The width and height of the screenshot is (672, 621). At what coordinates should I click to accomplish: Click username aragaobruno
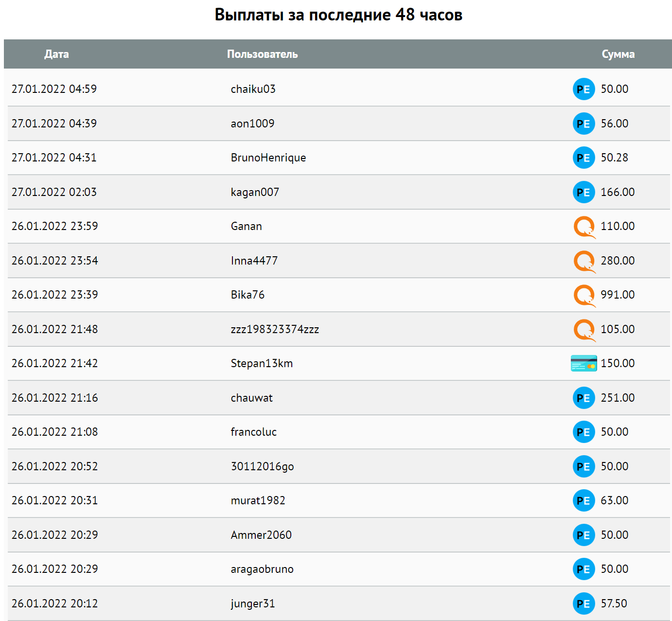coord(262,569)
